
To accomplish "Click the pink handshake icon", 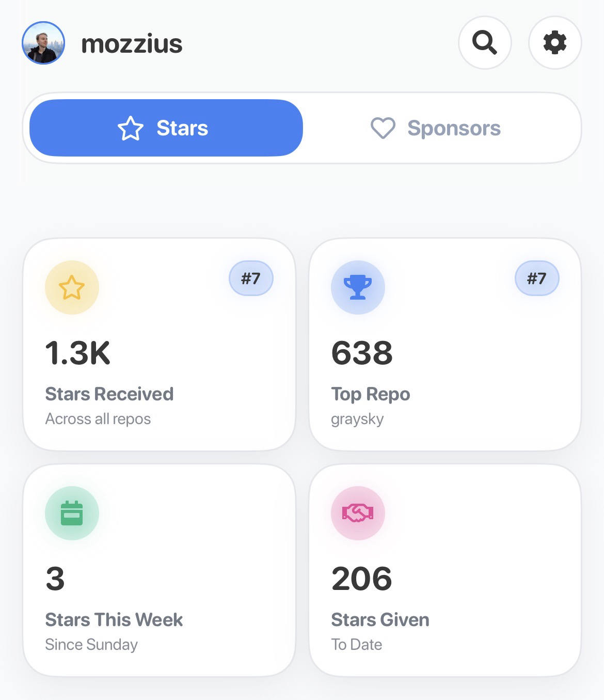I will (358, 513).
